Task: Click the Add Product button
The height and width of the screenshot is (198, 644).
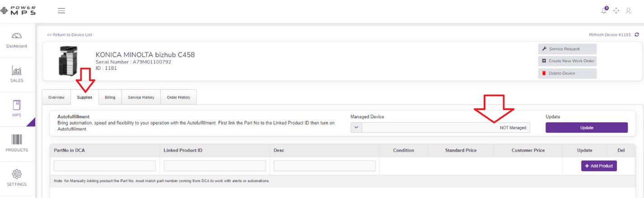Action: pyautogui.click(x=598, y=166)
